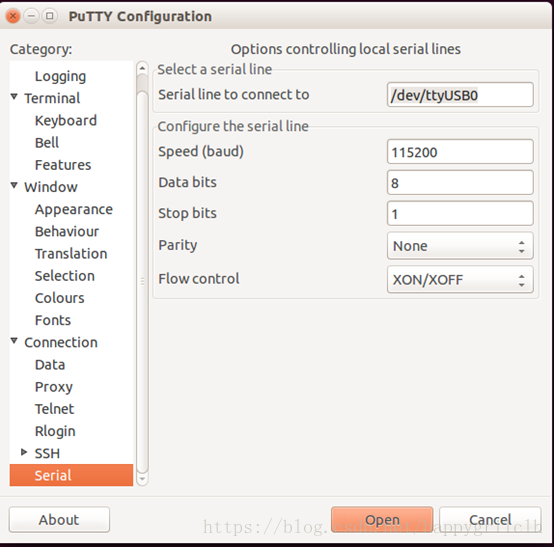Open the Selection category
The width and height of the screenshot is (554, 547).
click(65, 276)
